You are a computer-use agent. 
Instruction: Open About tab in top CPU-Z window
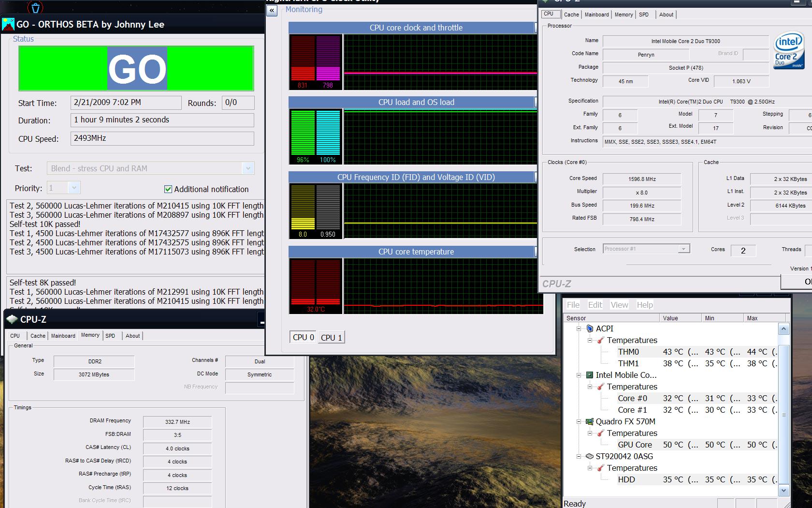tap(666, 15)
